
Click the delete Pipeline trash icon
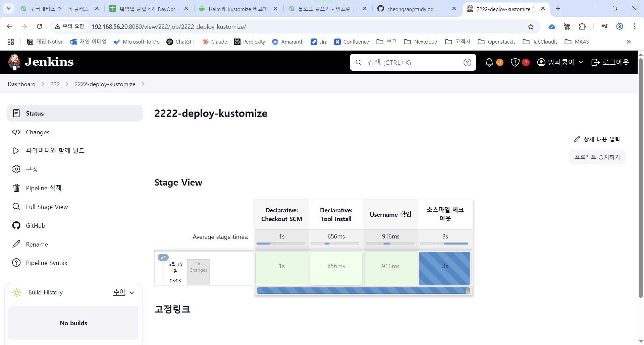tap(16, 188)
